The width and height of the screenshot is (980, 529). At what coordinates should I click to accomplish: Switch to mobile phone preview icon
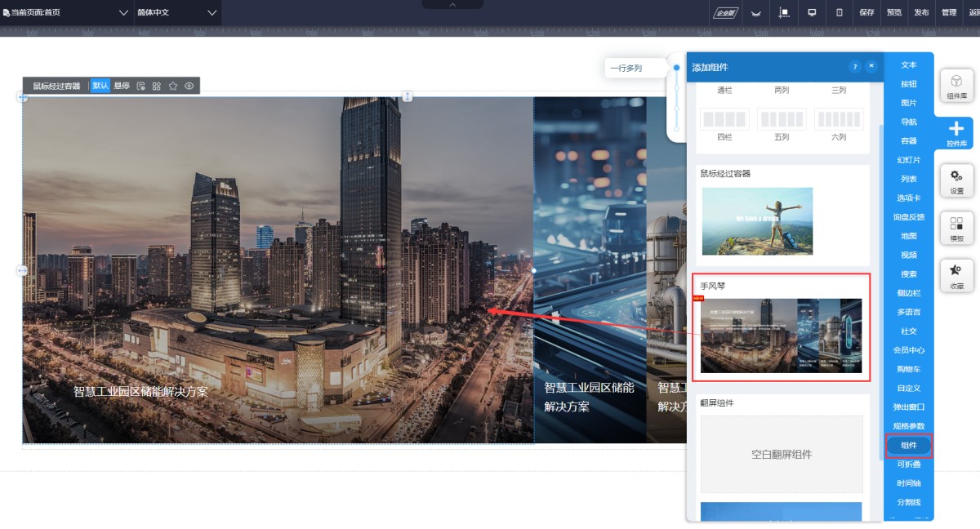tap(840, 12)
